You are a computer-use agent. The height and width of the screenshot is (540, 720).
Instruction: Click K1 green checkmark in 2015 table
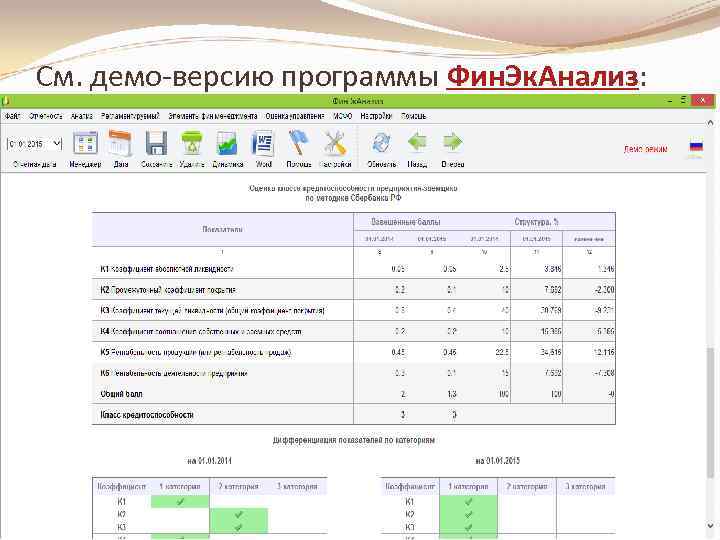click(x=468, y=501)
